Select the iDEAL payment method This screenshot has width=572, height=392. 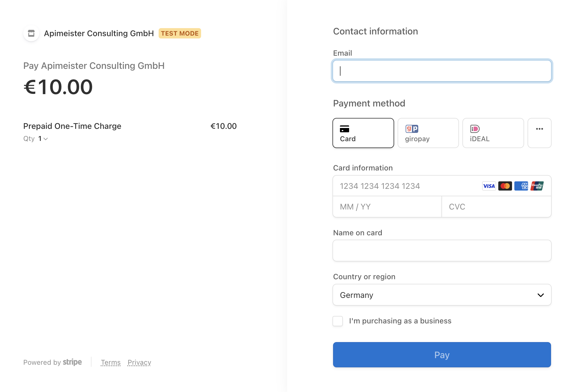493,133
